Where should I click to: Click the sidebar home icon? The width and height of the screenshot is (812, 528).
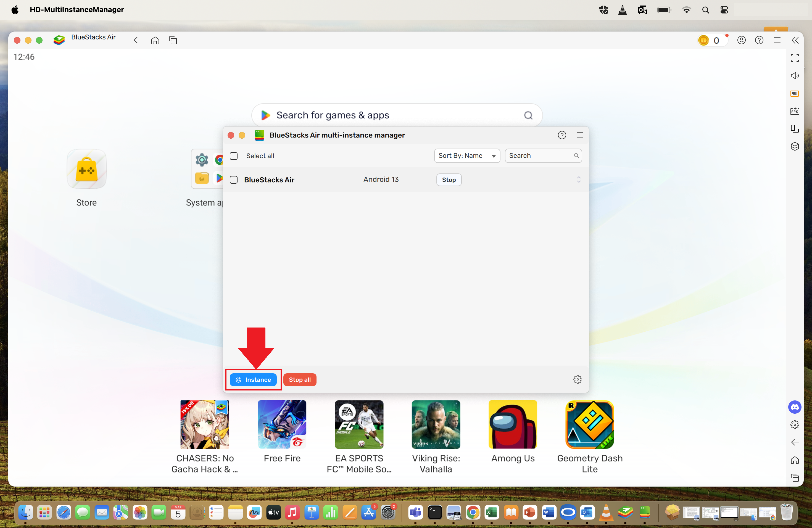coord(795,460)
